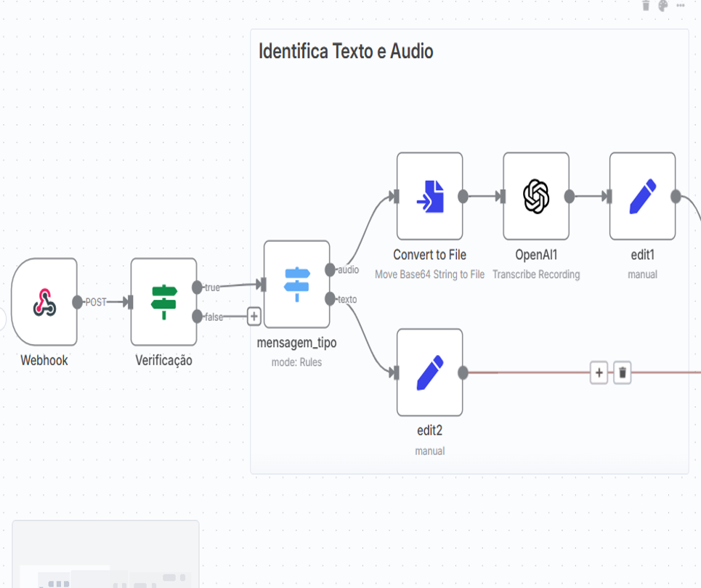Screen dimensions: 701x588
Task: Add node on edit2 connection line
Action: tap(599, 373)
